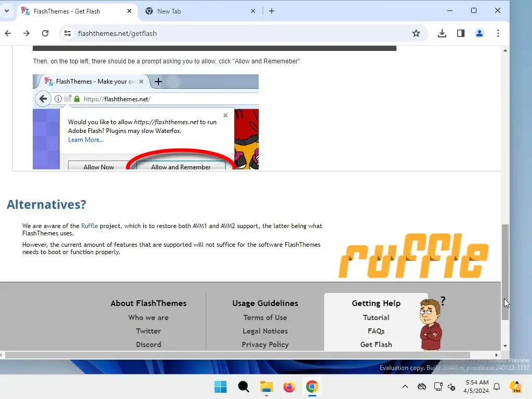Click the Alternatives? heading
This screenshot has width=532, height=399.
tap(46, 205)
